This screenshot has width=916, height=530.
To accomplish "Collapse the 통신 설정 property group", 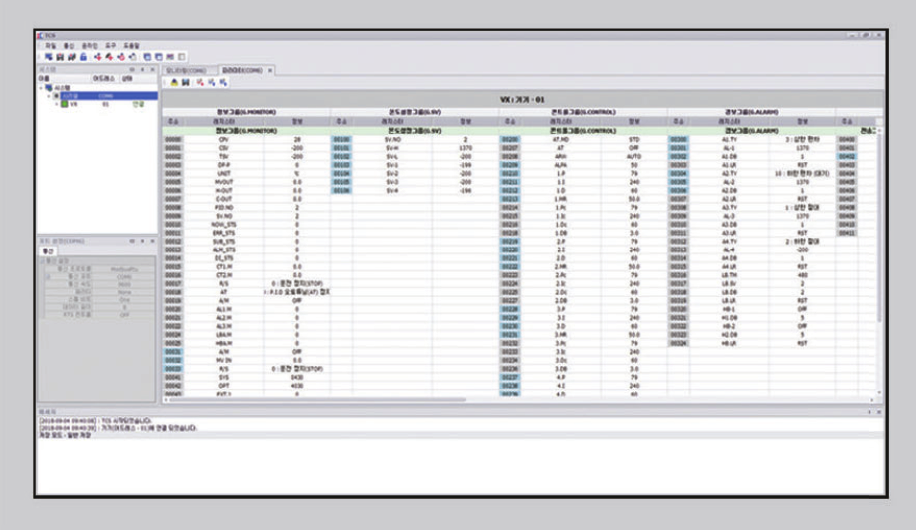I will [x=42, y=260].
